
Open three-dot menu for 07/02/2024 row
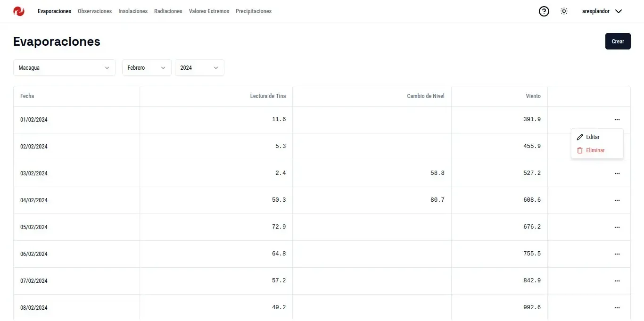[x=617, y=281]
